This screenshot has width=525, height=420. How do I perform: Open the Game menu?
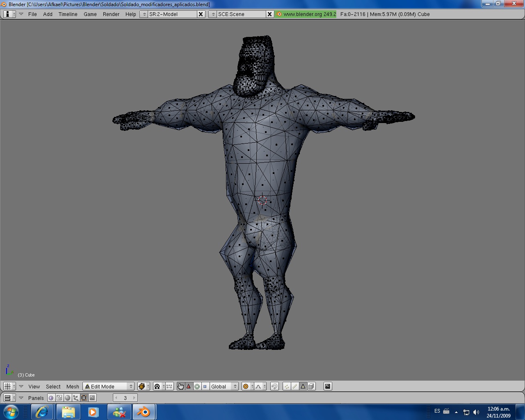point(90,14)
